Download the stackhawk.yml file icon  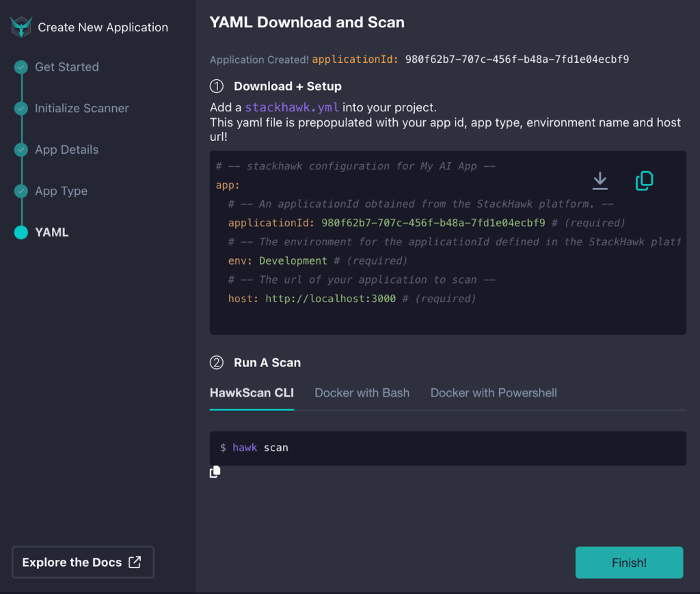tap(600, 180)
